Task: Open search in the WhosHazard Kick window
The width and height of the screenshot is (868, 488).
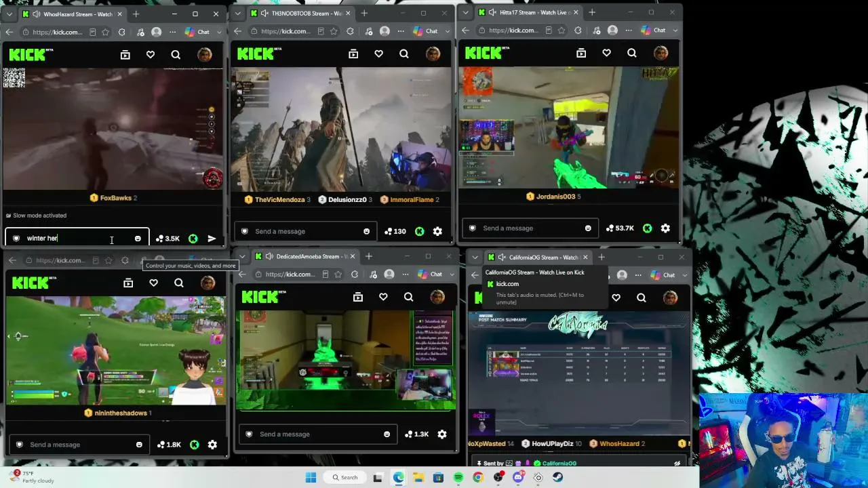Action: (x=176, y=55)
